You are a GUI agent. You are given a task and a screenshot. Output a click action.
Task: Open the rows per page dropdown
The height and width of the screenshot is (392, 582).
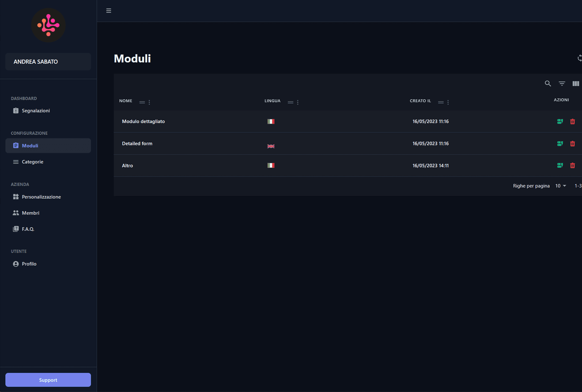pyautogui.click(x=561, y=186)
